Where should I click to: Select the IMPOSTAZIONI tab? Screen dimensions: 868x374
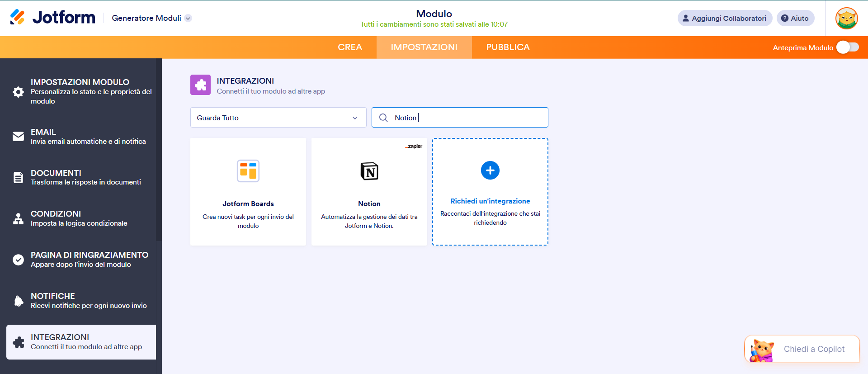pos(424,47)
